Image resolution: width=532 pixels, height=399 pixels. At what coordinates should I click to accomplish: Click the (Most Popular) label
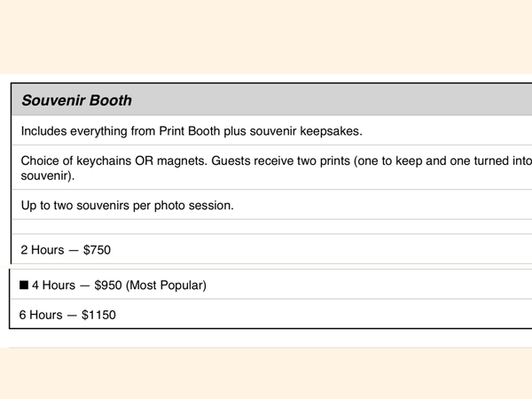coord(166,286)
